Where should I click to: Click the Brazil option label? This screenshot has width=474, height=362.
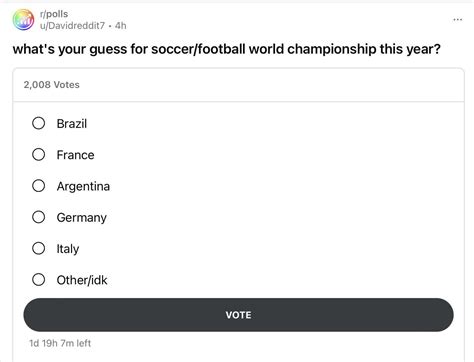point(72,124)
